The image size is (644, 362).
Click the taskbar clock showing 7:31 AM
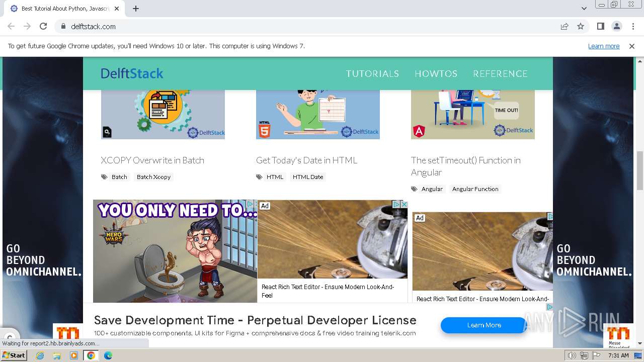618,355
